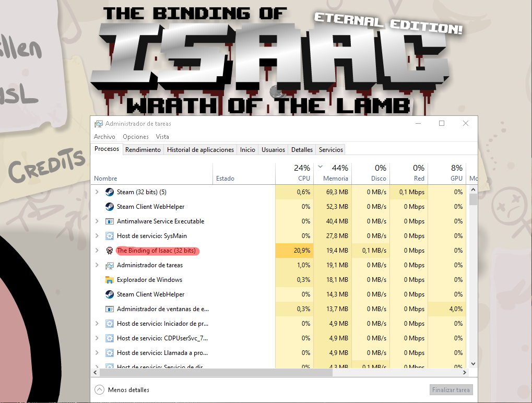Image resolution: width=532 pixels, height=403 pixels.
Task: Select the Procesos tab
Action: 107,149
